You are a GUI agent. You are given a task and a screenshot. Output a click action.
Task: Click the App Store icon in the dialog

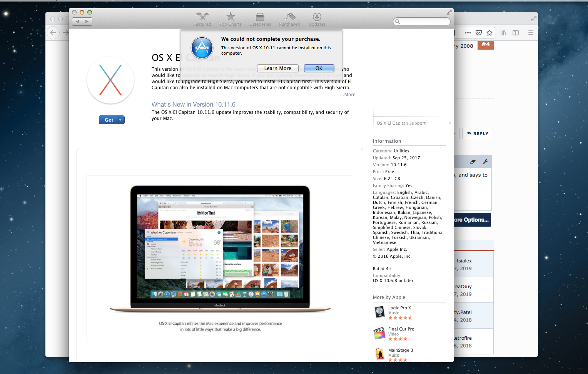(202, 48)
